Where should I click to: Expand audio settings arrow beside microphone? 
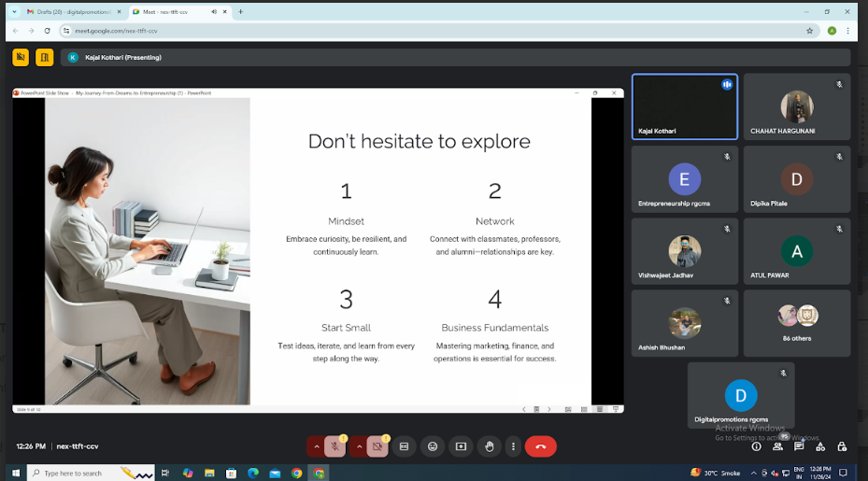(316, 446)
